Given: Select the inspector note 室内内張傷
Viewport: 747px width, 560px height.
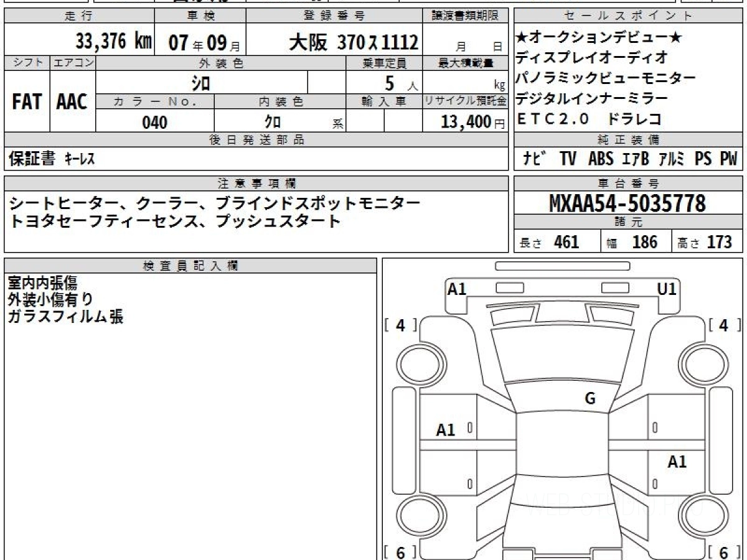Looking at the screenshot, I should coord(42,283).
